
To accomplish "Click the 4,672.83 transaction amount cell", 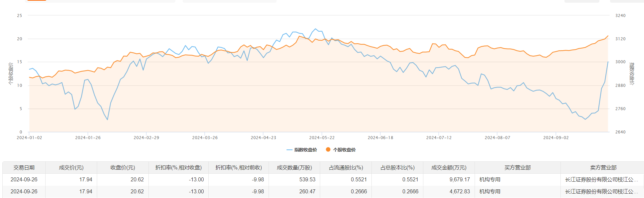I will click(460, 192).
